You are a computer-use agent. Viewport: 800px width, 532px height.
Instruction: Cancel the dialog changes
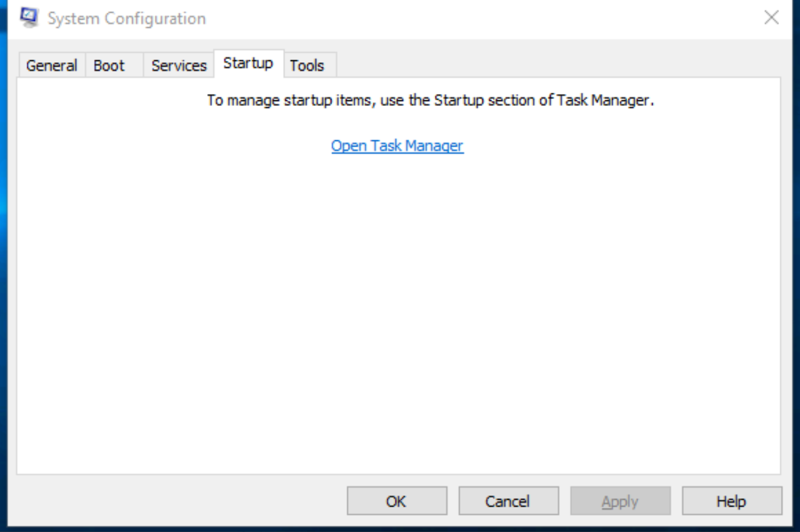point(508,502)
